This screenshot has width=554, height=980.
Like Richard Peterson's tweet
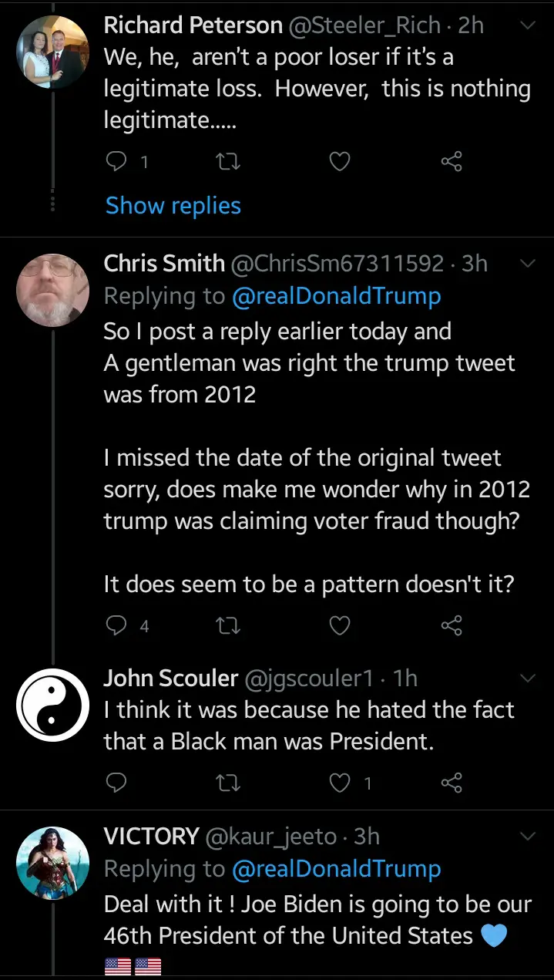340,161
